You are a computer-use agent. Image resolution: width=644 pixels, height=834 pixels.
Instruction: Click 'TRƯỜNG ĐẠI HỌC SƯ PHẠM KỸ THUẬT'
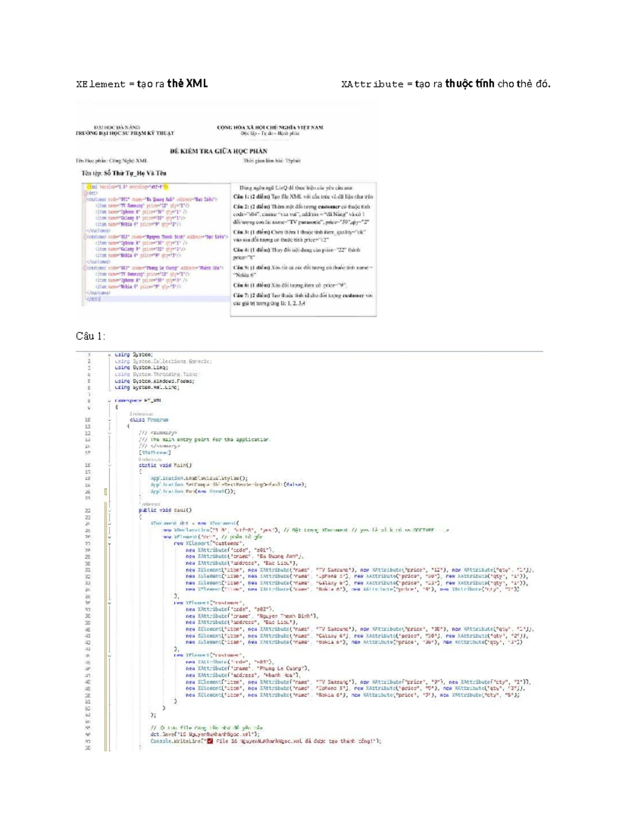point(125,133)
